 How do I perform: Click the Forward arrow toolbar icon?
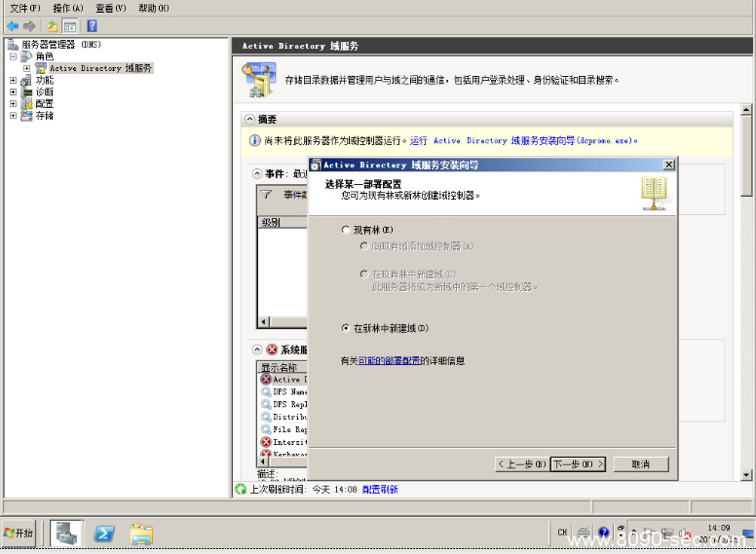coord(29,26)
